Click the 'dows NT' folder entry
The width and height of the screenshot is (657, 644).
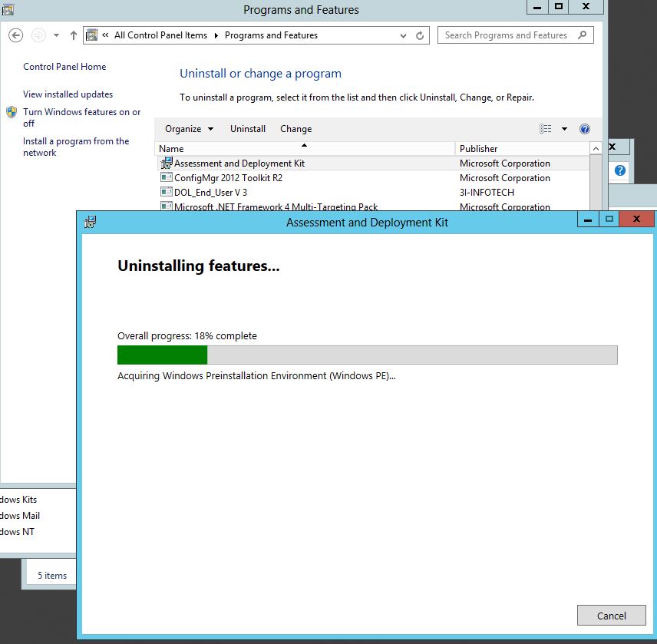click(x=17, y=532)
